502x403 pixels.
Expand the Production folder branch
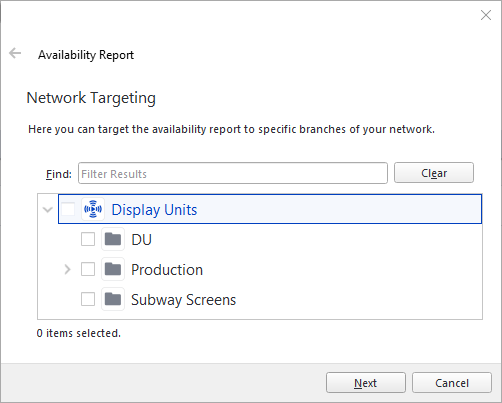68,269
